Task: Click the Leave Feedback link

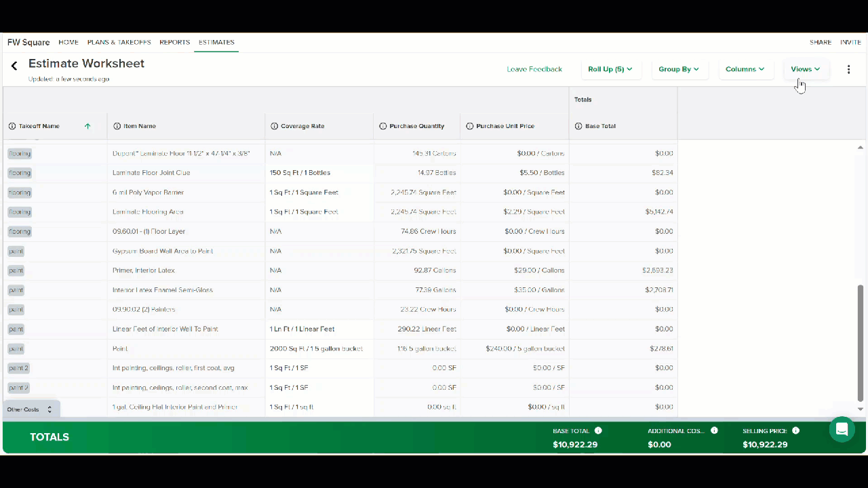Action: point(534,69)
